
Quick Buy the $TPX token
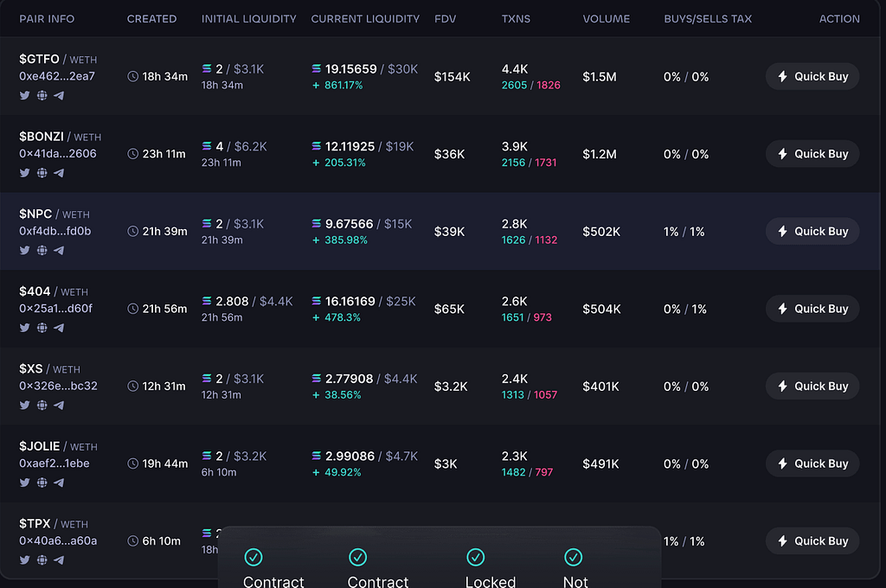[x=812, y=540]
